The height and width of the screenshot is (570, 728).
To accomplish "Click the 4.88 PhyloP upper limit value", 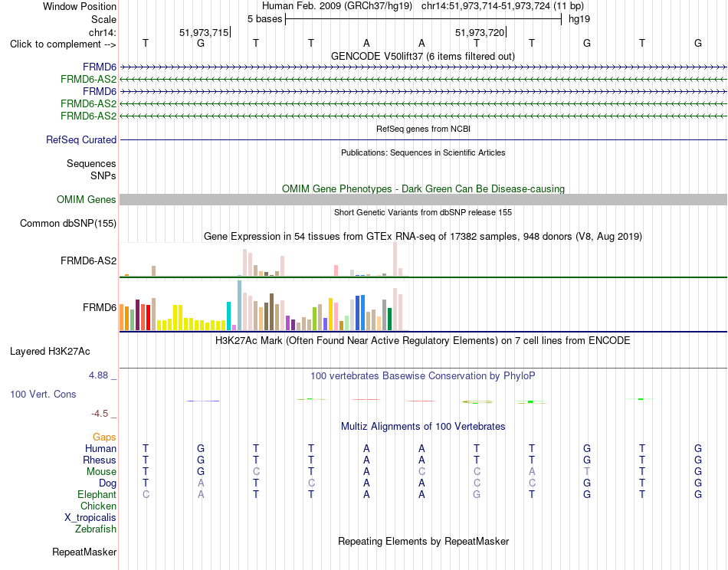I will (x=98, y=375).
